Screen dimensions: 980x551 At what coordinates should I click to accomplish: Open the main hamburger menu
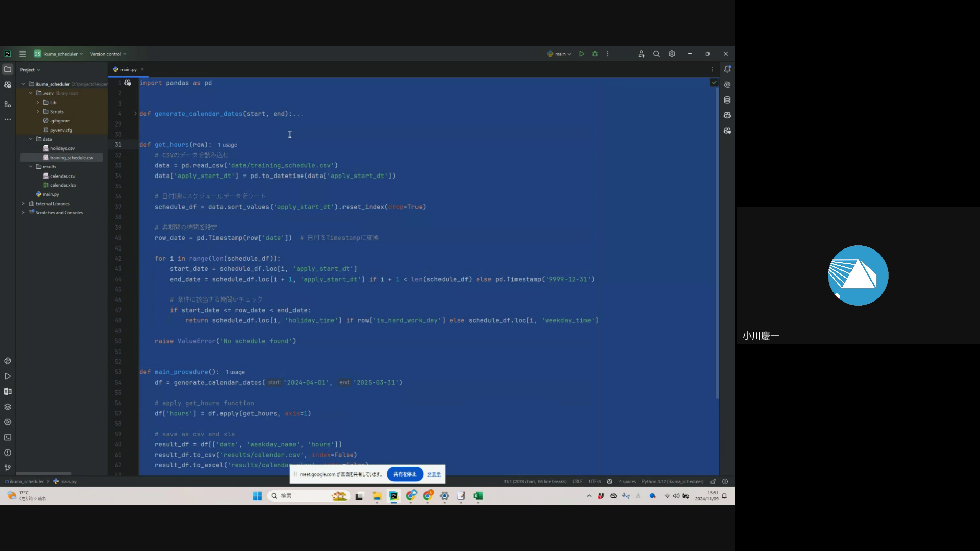[x=22, y=54]
